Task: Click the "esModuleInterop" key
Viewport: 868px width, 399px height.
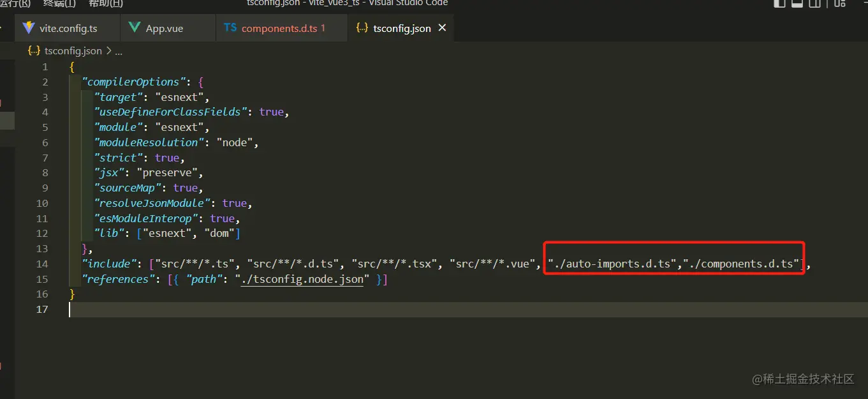Action: [x=146, y=218]
